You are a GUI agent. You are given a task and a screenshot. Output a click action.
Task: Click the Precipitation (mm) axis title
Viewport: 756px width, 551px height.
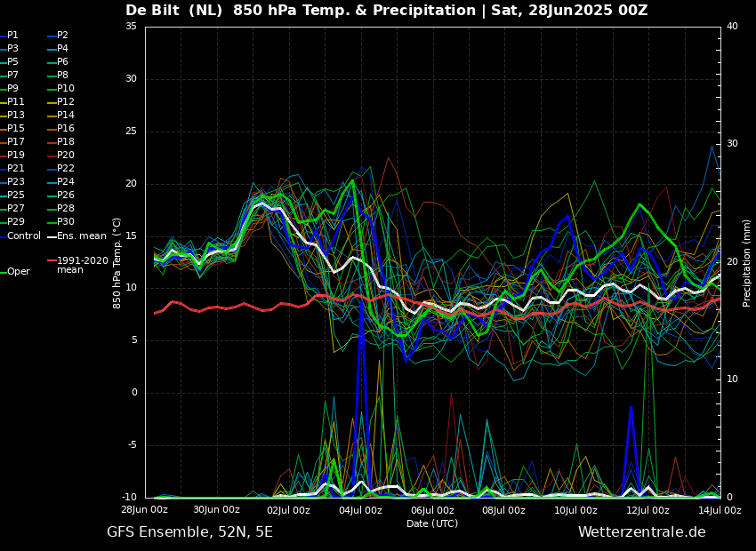[747, 263]
